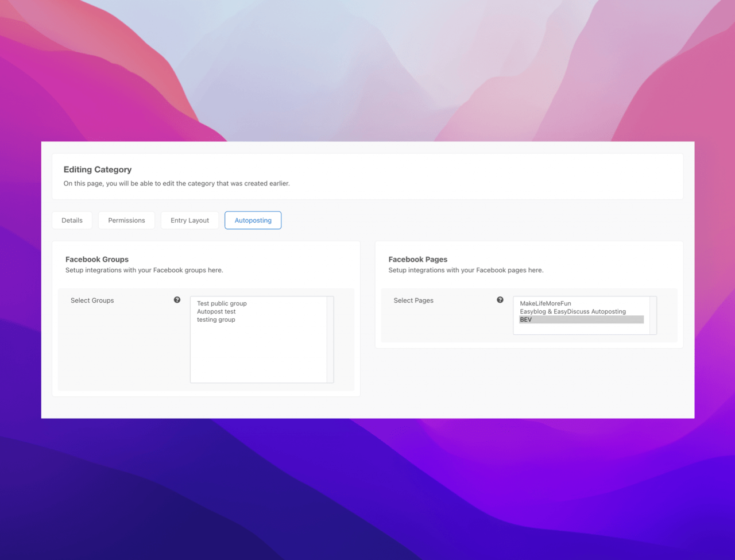Click the Facebook groups list scrollbar
735x560 pixels.
(330, 339)
